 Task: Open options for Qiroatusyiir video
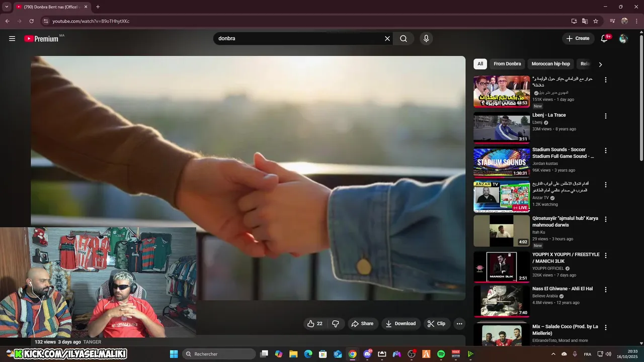click(x=606, y=219)
